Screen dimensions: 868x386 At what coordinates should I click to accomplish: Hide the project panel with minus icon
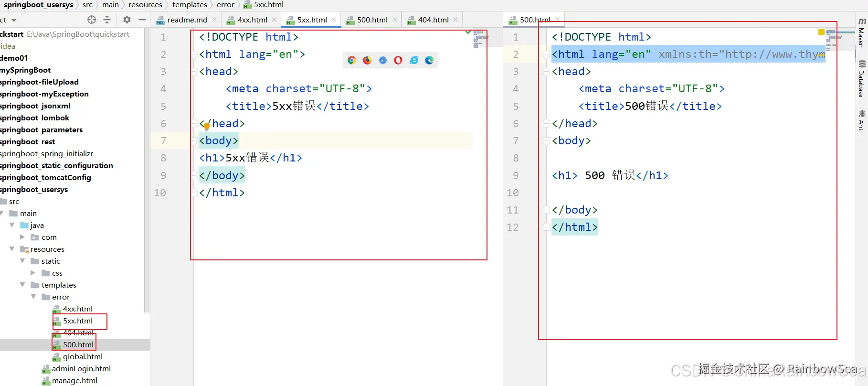pos(142,20)
